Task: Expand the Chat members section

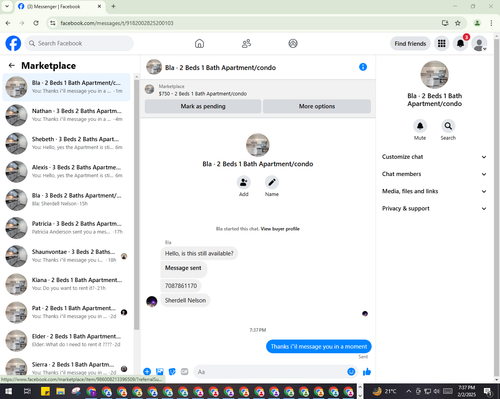Action: tap(434, 174)
